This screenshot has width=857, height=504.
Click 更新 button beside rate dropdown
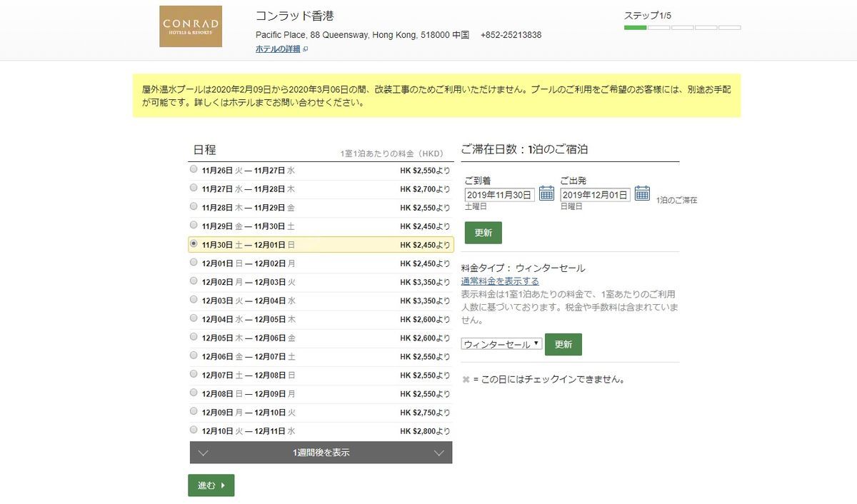point(563,344)
